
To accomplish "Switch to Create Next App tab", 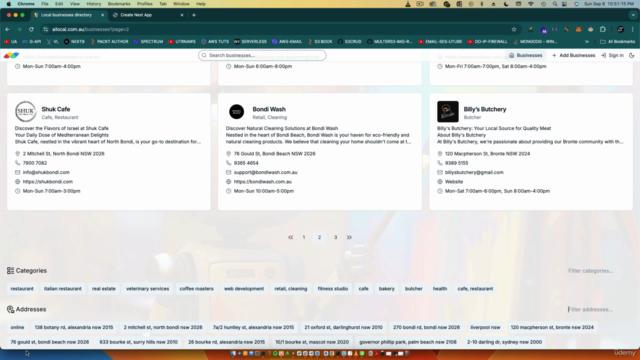I will pos(136,15).
